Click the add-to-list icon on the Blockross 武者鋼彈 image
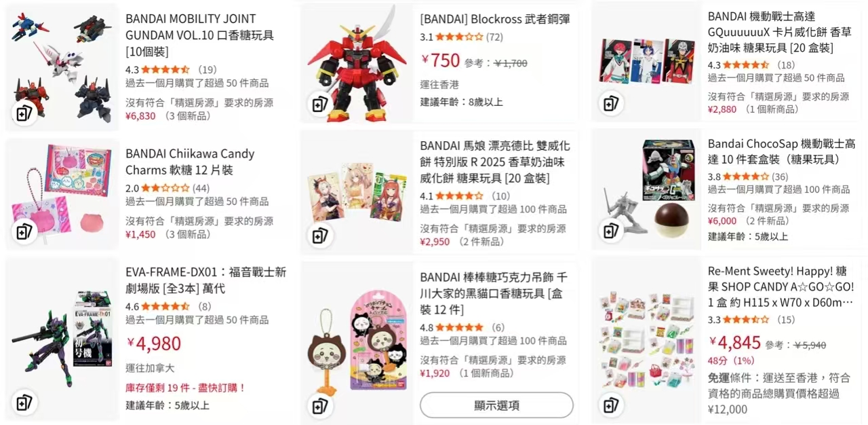This screenshot has height=425, width=868. pos(319,104)
